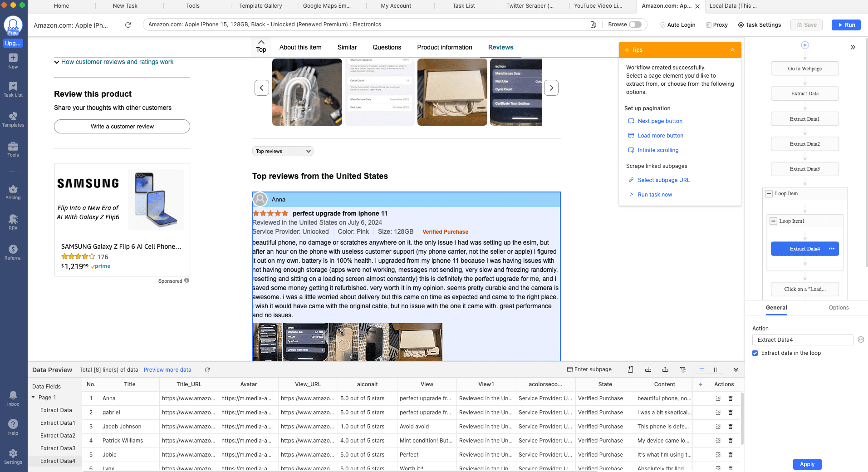Export data using the download icon
This screenshot has height=472, width=868.
[x=647, y=369]
